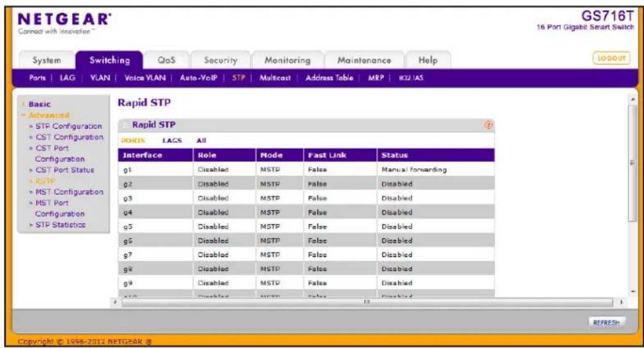
Task: Open CST Port Status in sidebar
Action: click(65, 170)
